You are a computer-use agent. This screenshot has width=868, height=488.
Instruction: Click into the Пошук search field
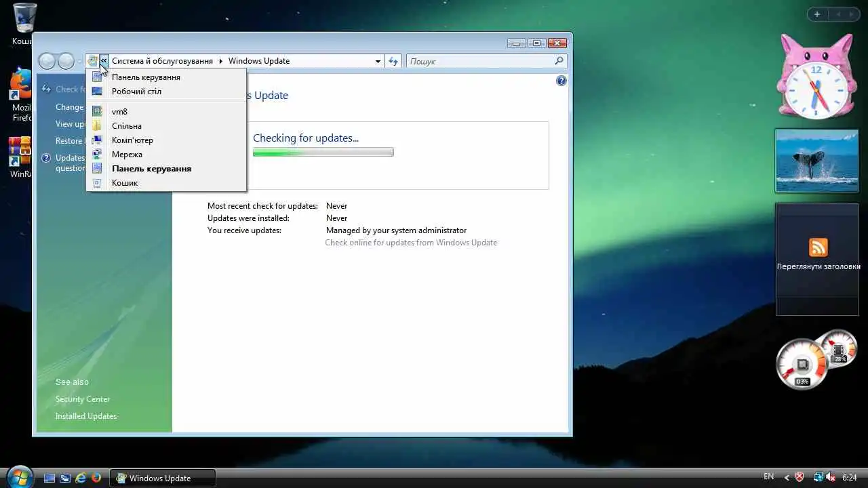[x=480, y=61]
